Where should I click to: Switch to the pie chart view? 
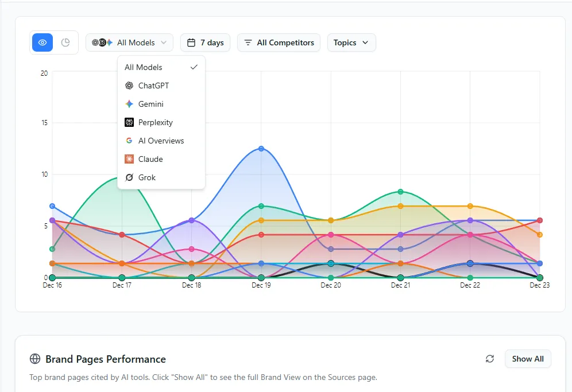tap(65, 42)
